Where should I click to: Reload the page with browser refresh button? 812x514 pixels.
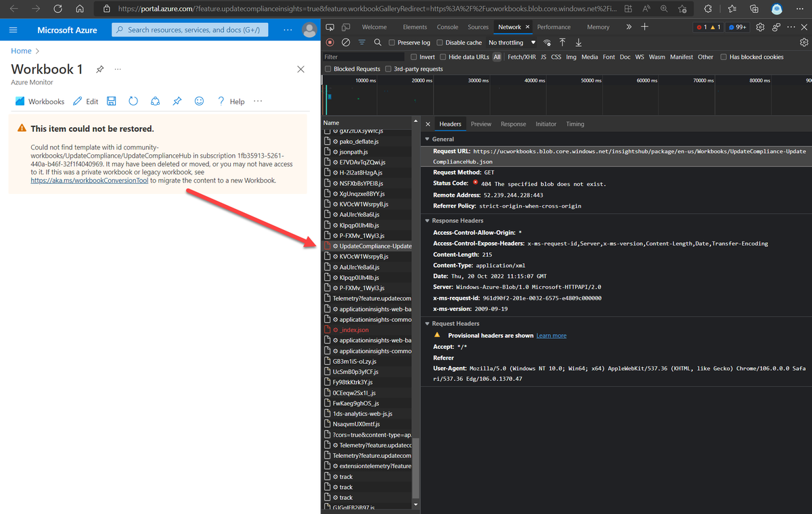click(x=58, y=9)
